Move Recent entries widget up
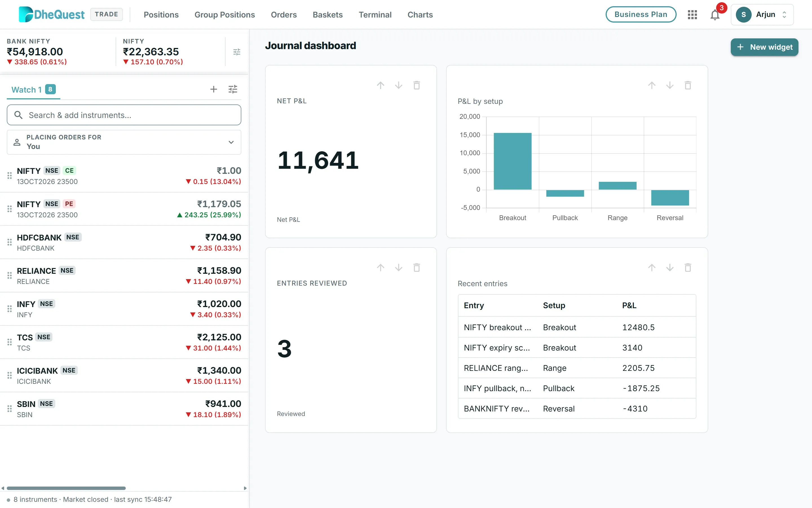 (652, 268)
